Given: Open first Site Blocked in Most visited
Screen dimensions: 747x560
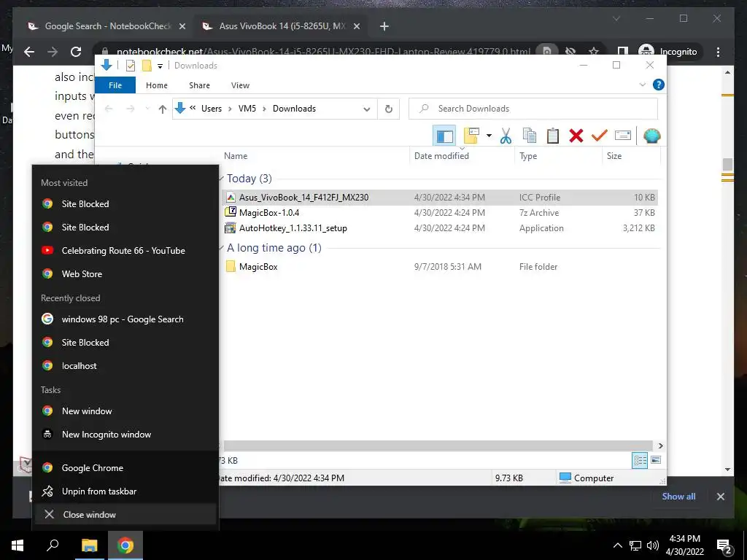Looking at the screenshot, I should [x=125, y=204].
